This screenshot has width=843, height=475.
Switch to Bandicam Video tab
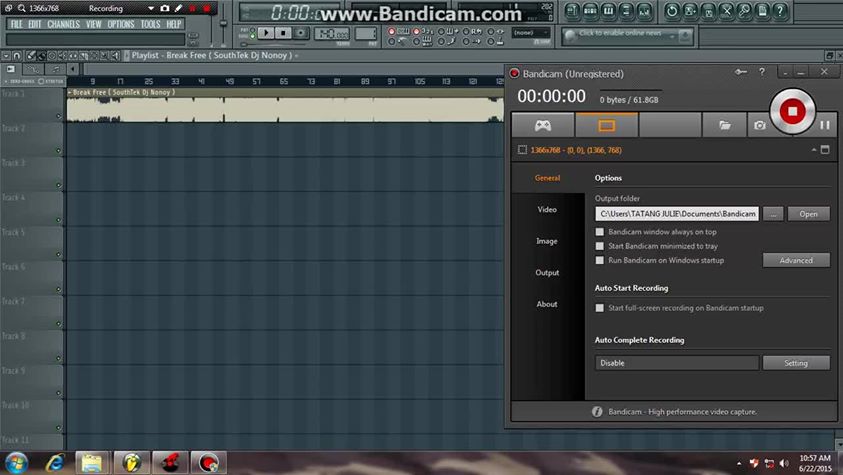(x=547, y=210)
